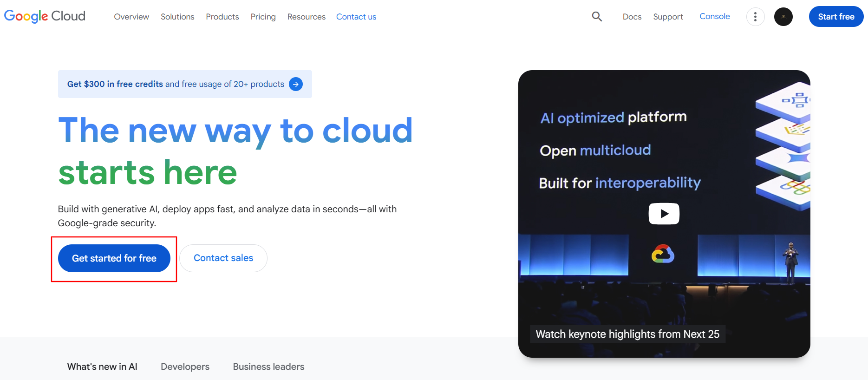Click the Contact us link
The image size is (868, 380).
356,17
